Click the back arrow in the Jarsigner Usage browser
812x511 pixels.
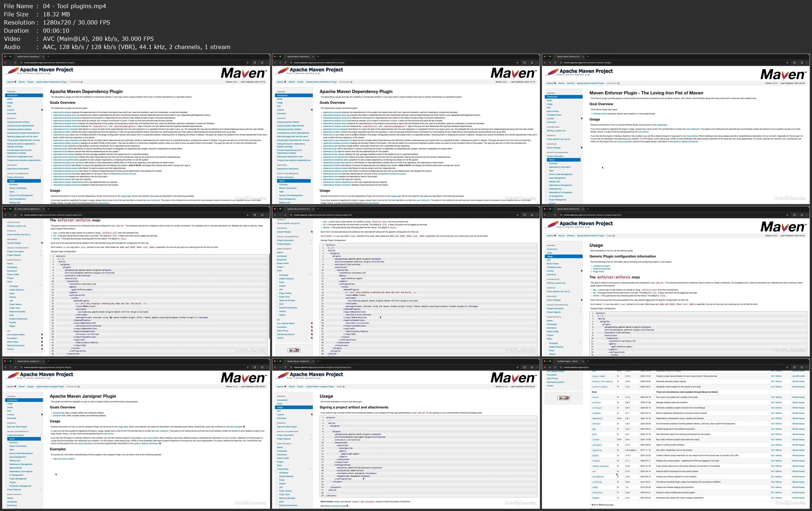tap(275, 367)
